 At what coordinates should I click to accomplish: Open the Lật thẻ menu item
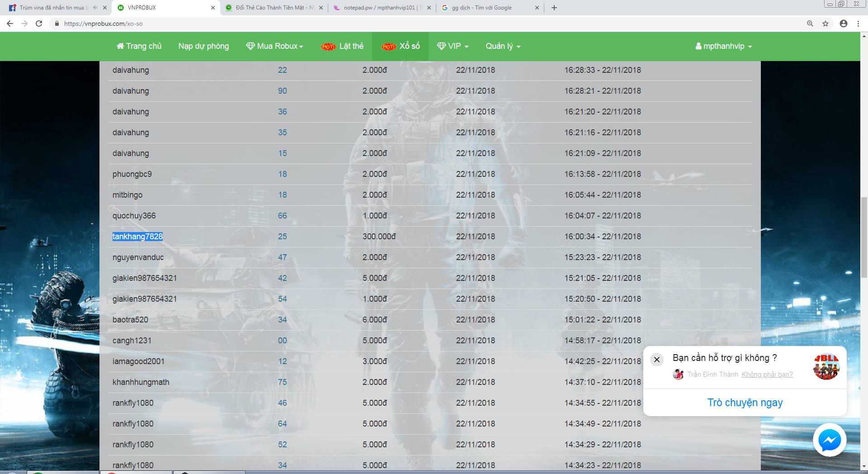coord(342,46)
